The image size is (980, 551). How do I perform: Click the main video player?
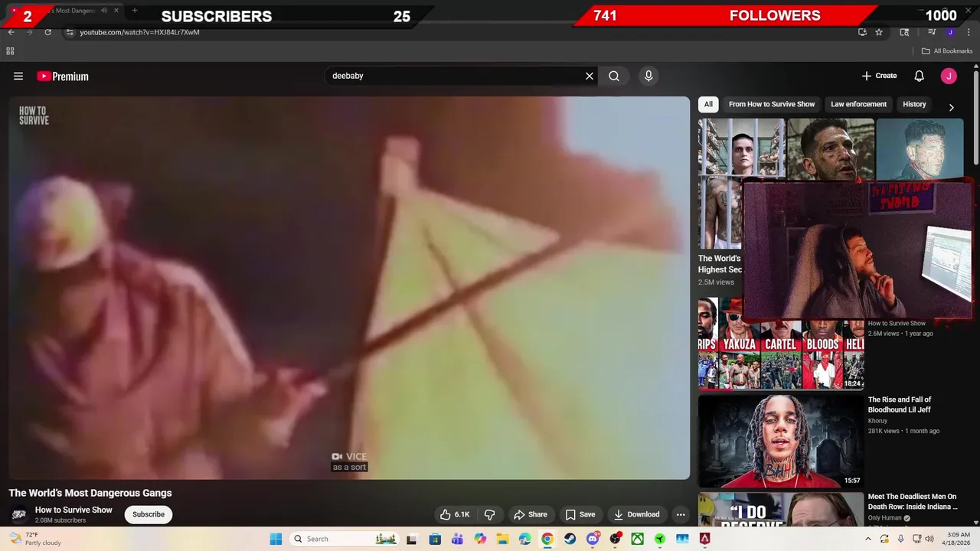tap(349, 288)
